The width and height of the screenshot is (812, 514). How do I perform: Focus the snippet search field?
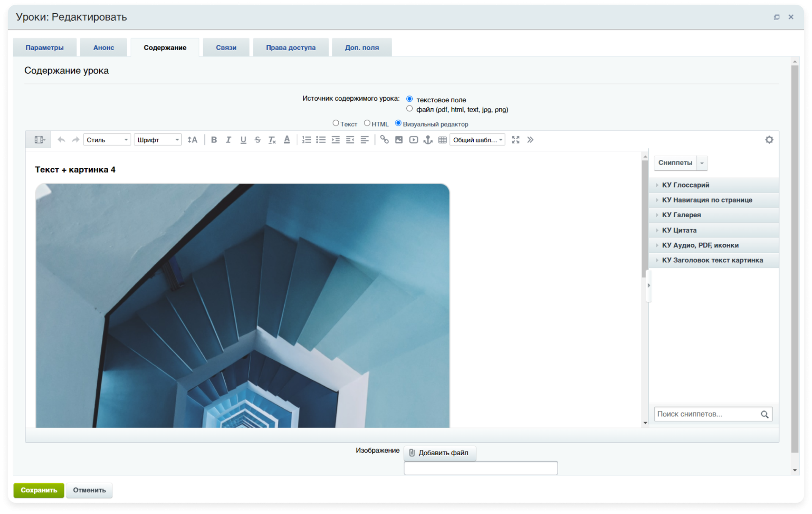(x=713, y=414)
